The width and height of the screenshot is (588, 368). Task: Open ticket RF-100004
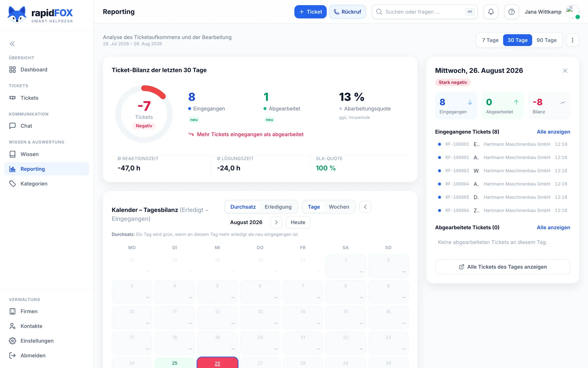(503, 184)
